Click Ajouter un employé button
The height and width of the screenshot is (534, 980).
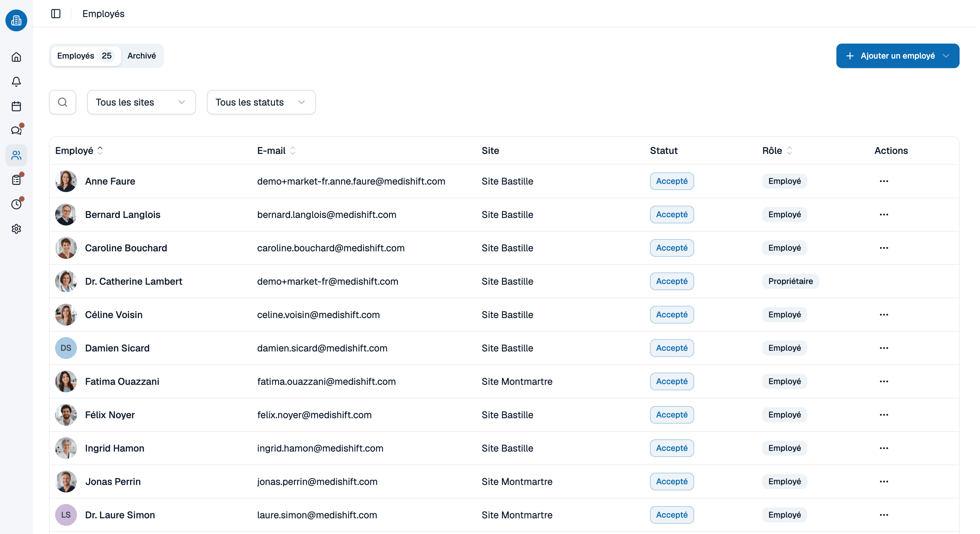click(x=897, y=56)
